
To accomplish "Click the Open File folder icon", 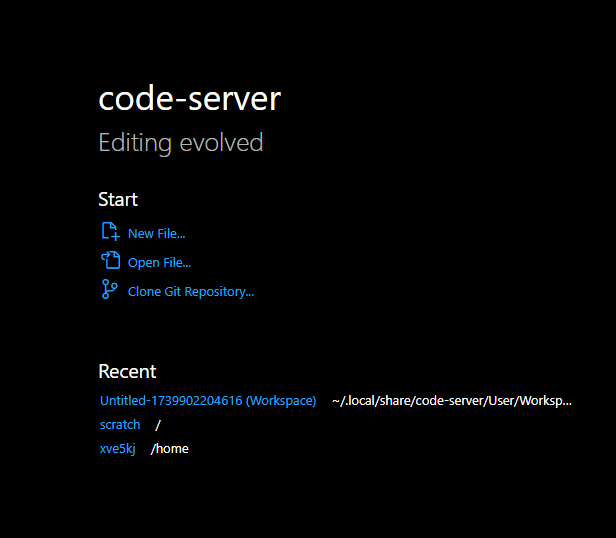I will pos(110,262).
